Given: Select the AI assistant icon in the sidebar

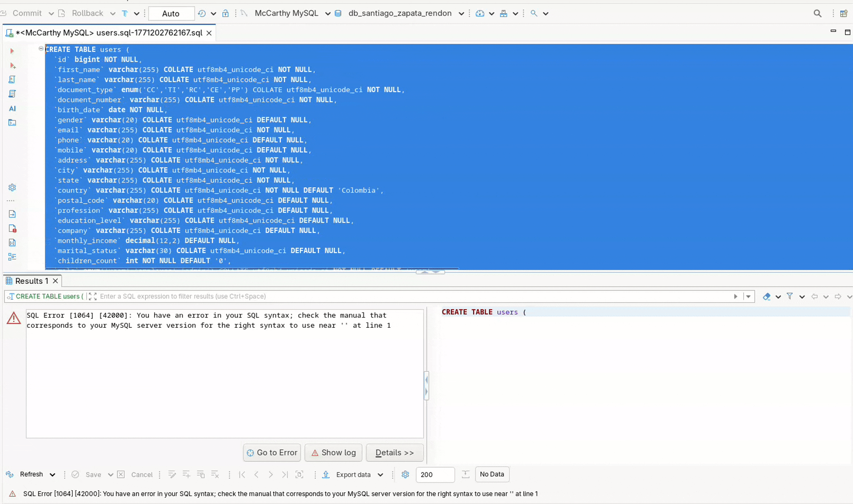Looking at the screenshot, I should pos(12,108).
